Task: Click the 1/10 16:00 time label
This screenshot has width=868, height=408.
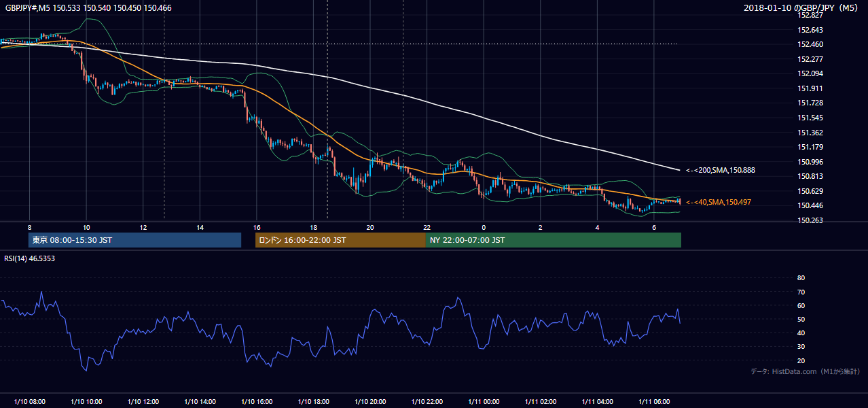Action: pos(257,402)
